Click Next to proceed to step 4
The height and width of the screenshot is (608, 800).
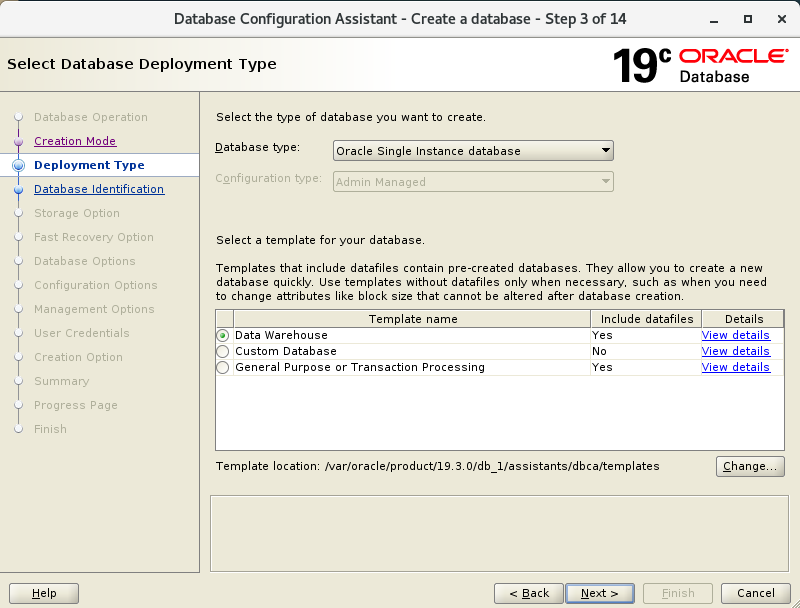pos(599,593)
